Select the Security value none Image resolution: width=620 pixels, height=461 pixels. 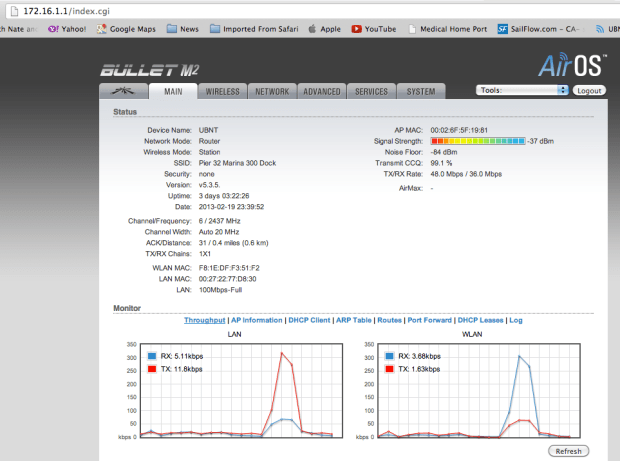(206, 174)
